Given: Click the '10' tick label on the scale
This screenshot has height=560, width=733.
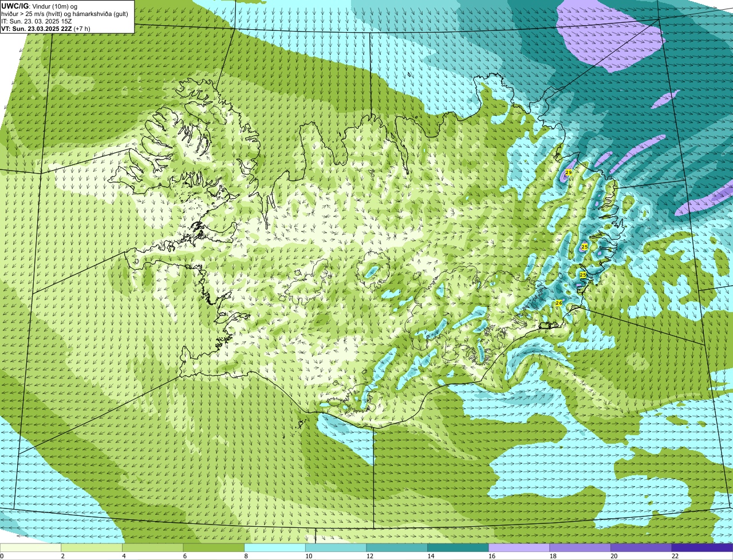Looking at the screenshot, I should 309,556.
